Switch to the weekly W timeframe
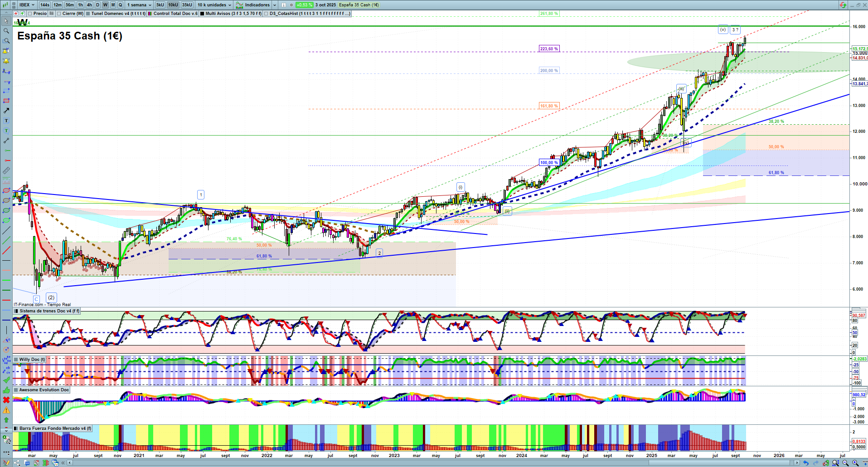This screenshot has width=868, height=467. (x=105, y=5)
